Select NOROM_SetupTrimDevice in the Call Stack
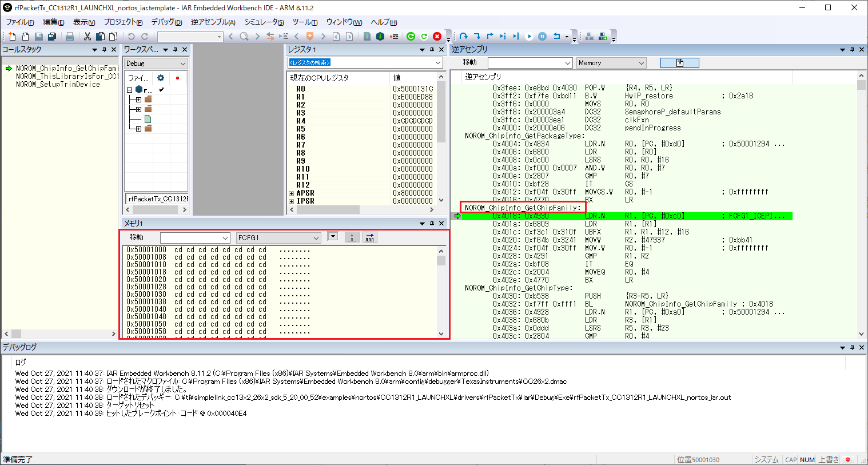The height and width of the screenshot is (465, 868). pyautogui.click(x=58, y=84)
